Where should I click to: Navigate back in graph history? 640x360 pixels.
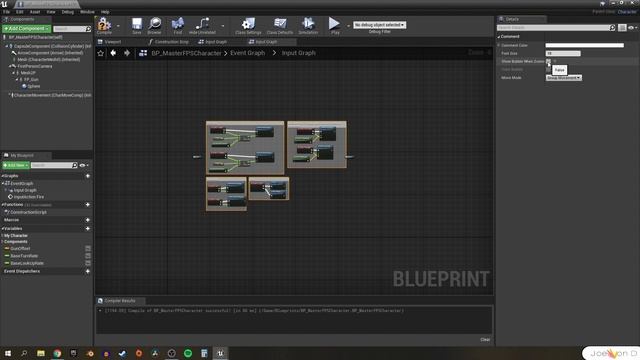pos(113,53)
